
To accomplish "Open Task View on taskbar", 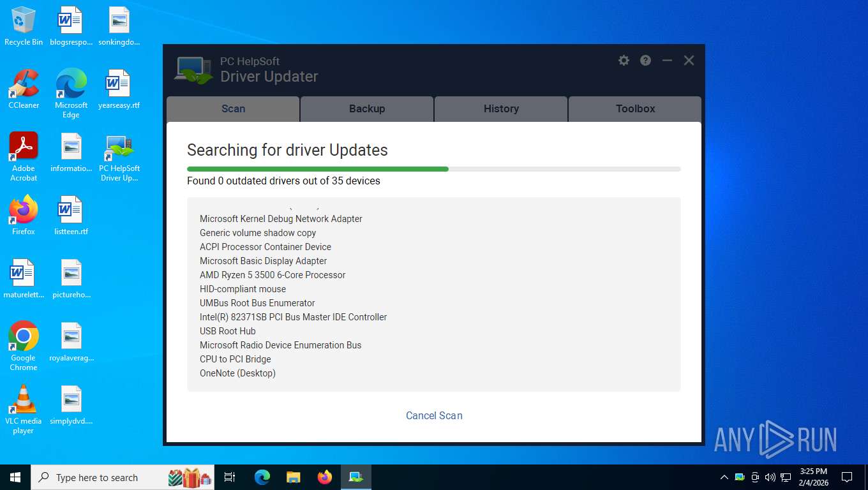I will click(230, 477).
